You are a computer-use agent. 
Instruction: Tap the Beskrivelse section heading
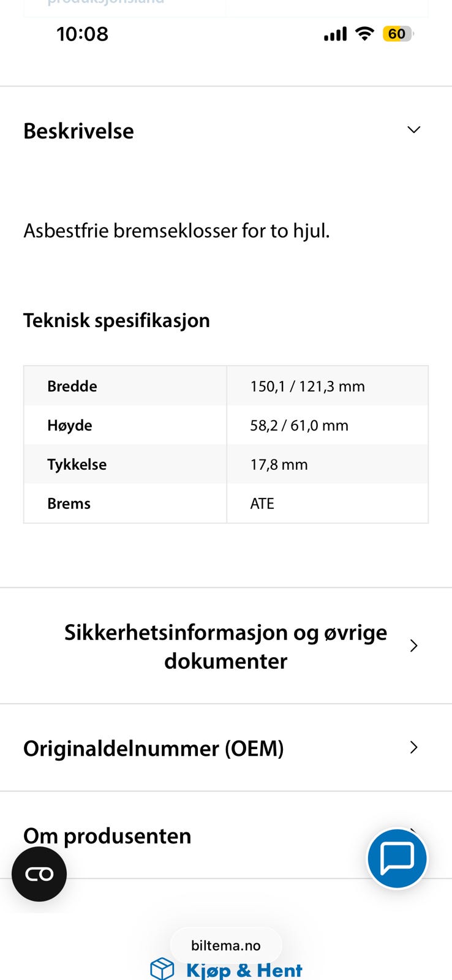(x=78, y=130)
